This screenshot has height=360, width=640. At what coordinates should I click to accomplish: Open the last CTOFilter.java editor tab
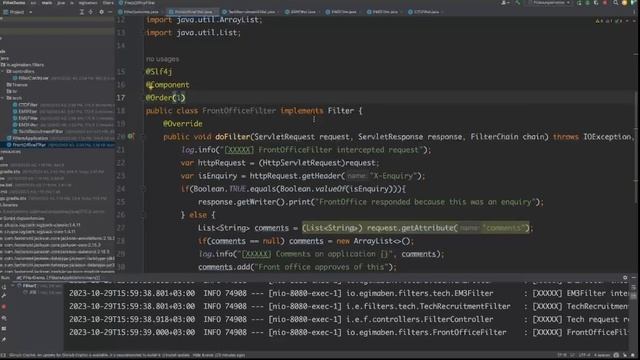pyautogui.click(x=424, y=12)
